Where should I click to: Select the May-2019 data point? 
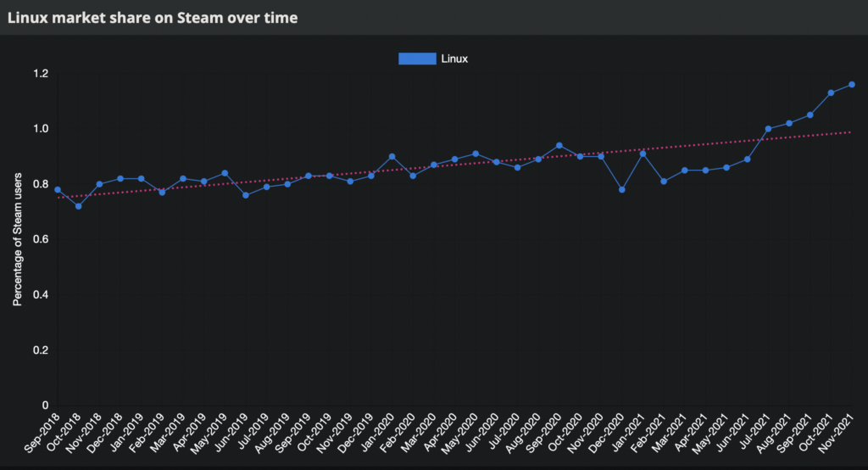tap(225, 173)
